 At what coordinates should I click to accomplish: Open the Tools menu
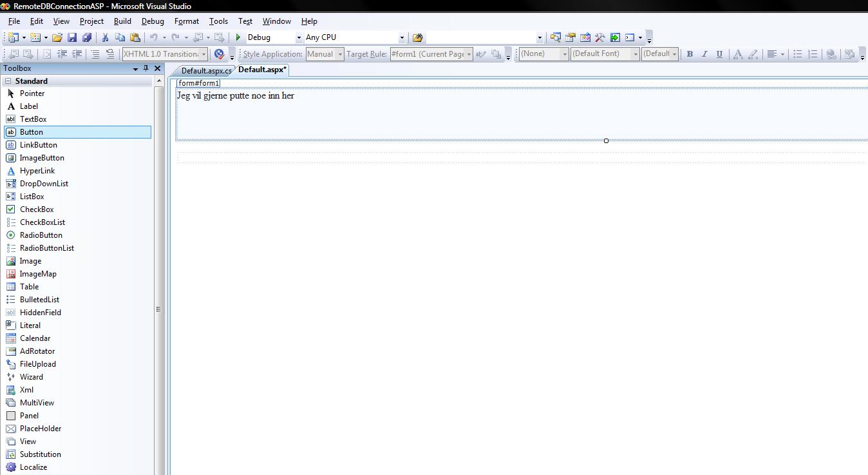[x=218, y=21]
